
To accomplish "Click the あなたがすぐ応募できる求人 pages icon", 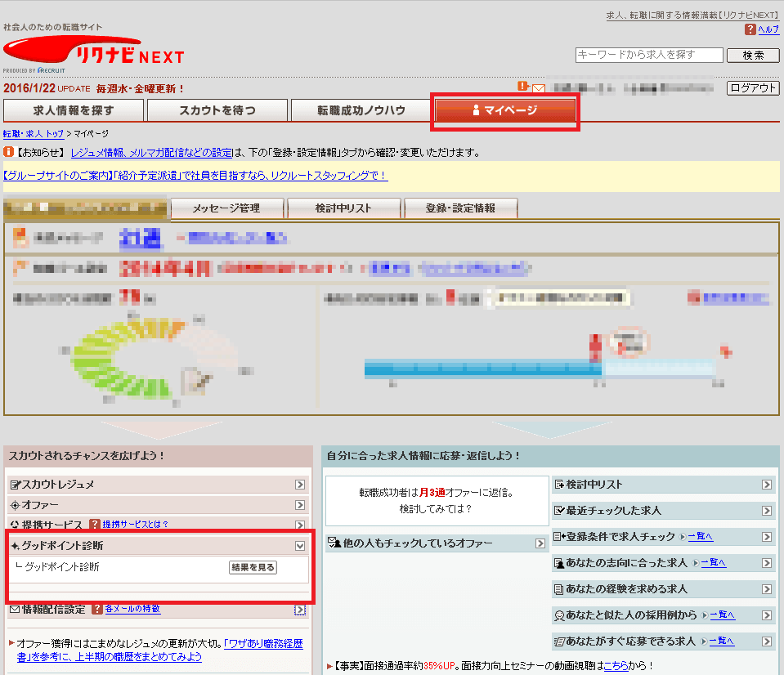I will tap(559, 641).
